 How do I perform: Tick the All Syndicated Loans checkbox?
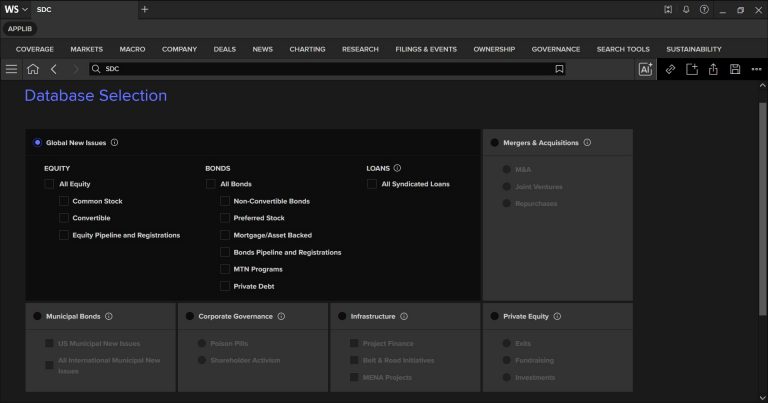[x=372, y=184]
